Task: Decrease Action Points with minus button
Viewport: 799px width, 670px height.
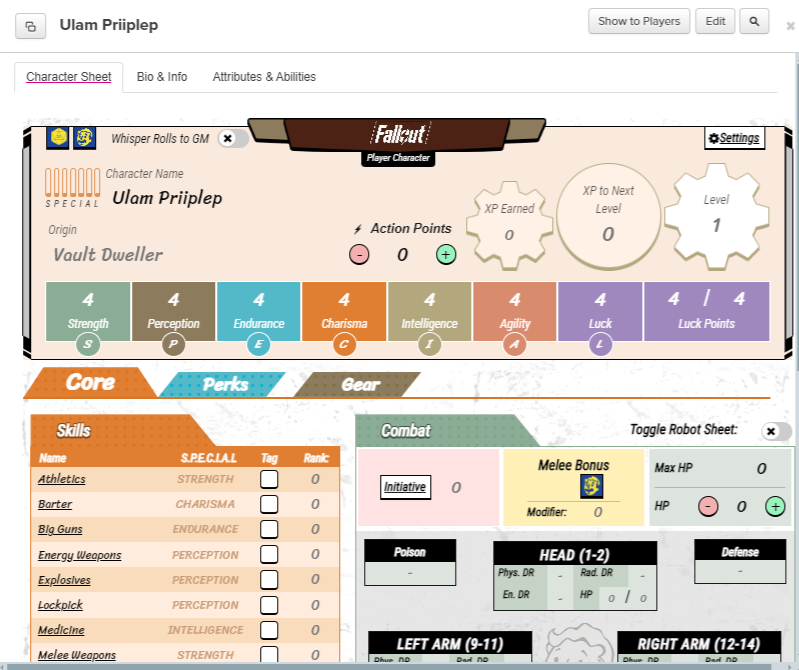Action: point(360,255)
